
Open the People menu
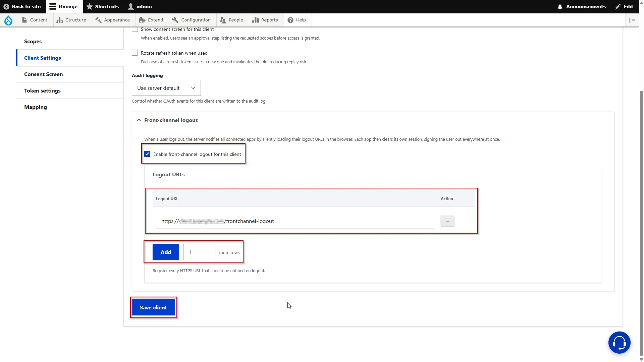click(x=231, y=20)
